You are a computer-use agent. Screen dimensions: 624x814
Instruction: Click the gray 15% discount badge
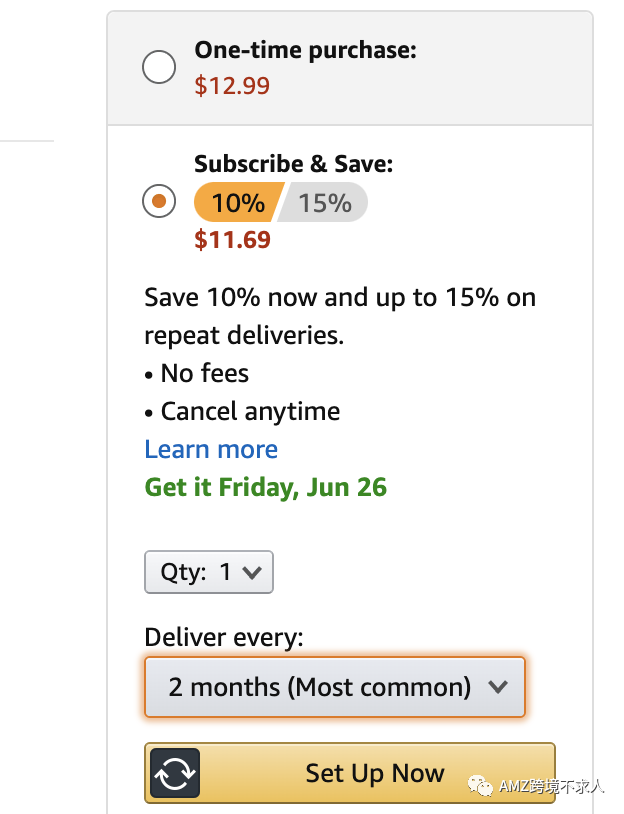pos(325,203)
